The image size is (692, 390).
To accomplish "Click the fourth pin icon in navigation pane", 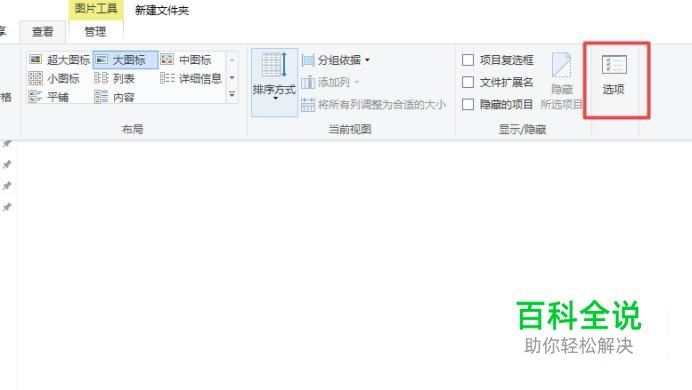I will click(x=7, y=207).
